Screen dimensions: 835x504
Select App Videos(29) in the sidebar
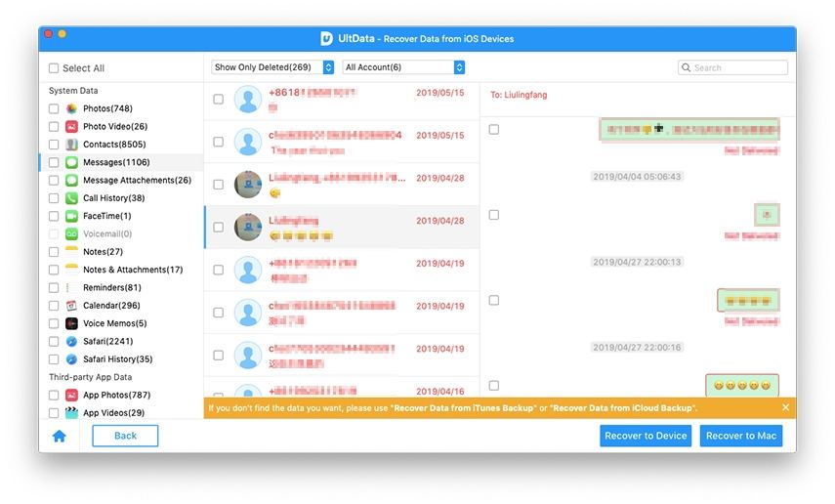coord(121,413)
